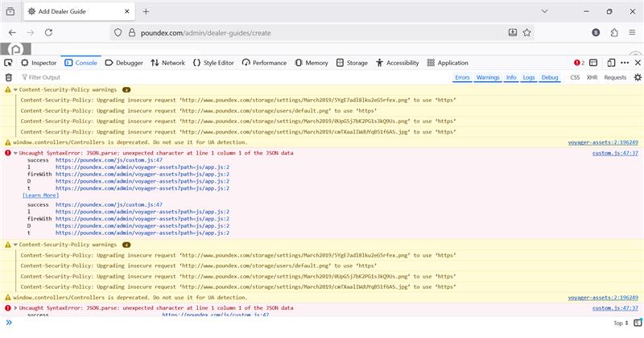Viewport: 644px width, 338px height.
Task: Open the Learn More link
Action: point(41,195)
